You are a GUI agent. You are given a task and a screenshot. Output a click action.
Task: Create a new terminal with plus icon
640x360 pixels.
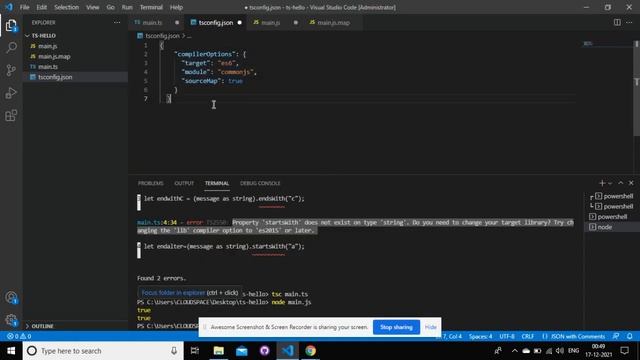pyautogui.click(x=602, y=183)
